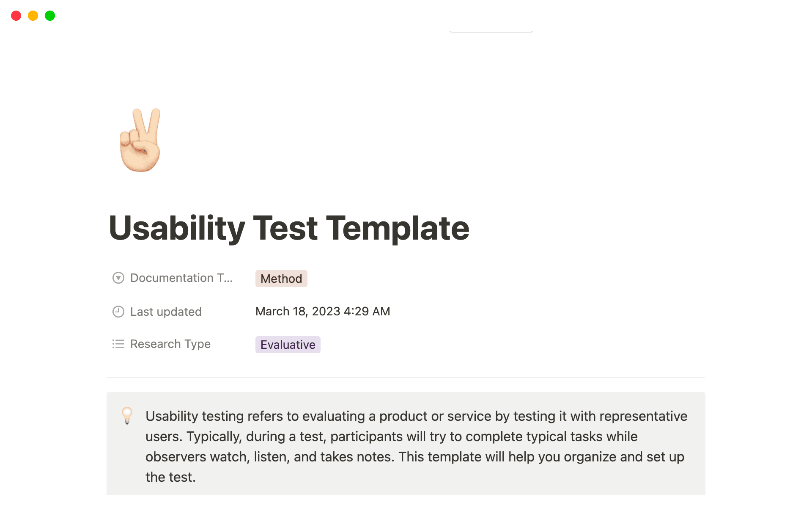Click the peace hand page icon
The width and height of the screenshot is (812, 508).
tap(140, 140)
